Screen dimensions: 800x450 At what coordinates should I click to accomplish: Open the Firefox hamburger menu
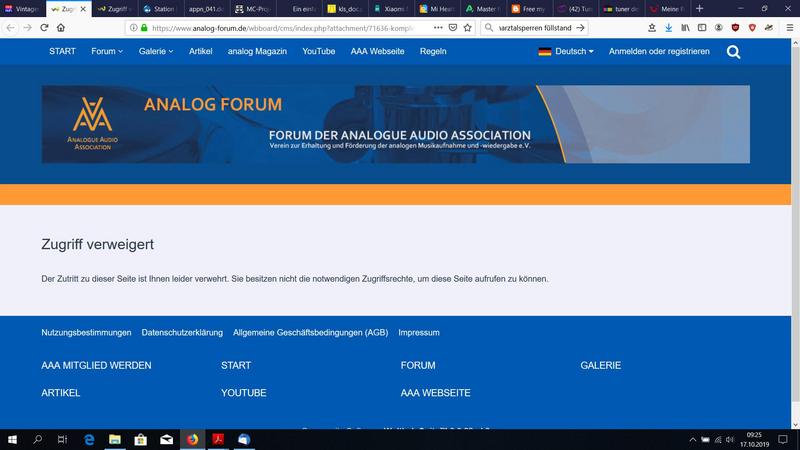790,28
